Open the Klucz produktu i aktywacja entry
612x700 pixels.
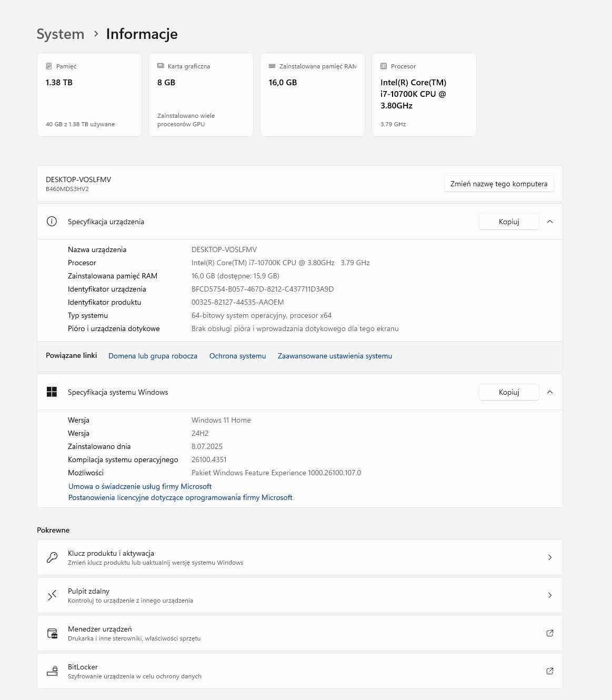(x=300, y=557)
